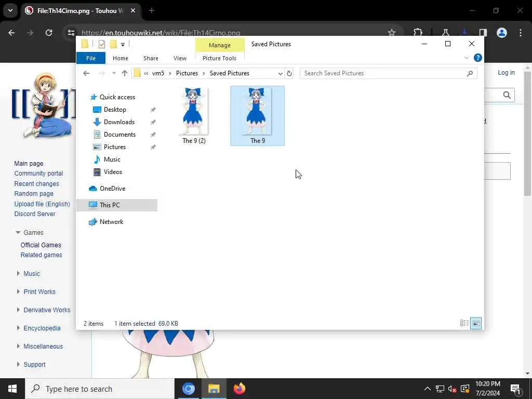Open Chrome tab search dropdown
This screenshot has width=532, height=399.
point(10,10)
